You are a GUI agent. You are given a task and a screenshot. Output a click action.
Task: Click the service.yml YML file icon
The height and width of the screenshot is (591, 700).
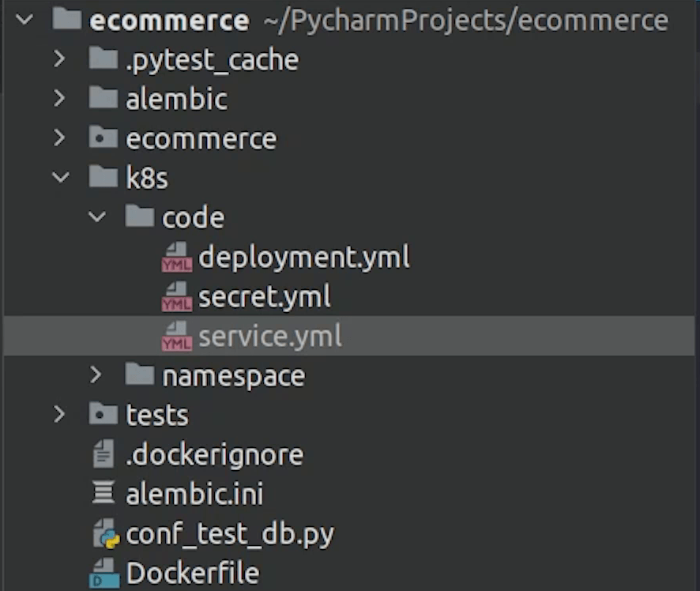[x=177, y=336]
